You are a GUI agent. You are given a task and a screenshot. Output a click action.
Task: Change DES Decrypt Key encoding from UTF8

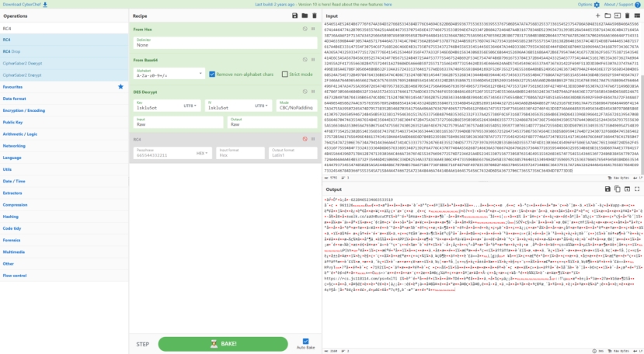tap(190, 106)
